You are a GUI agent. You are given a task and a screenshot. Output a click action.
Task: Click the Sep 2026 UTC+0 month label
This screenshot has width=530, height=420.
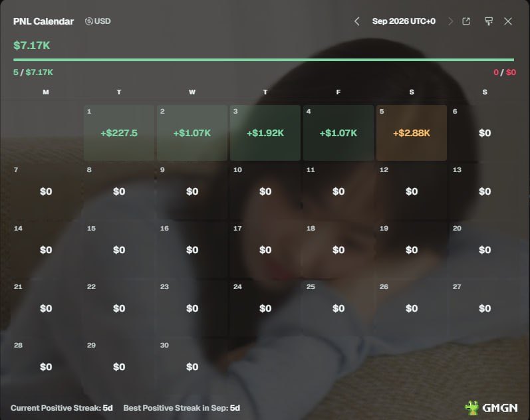pos(404,21)
